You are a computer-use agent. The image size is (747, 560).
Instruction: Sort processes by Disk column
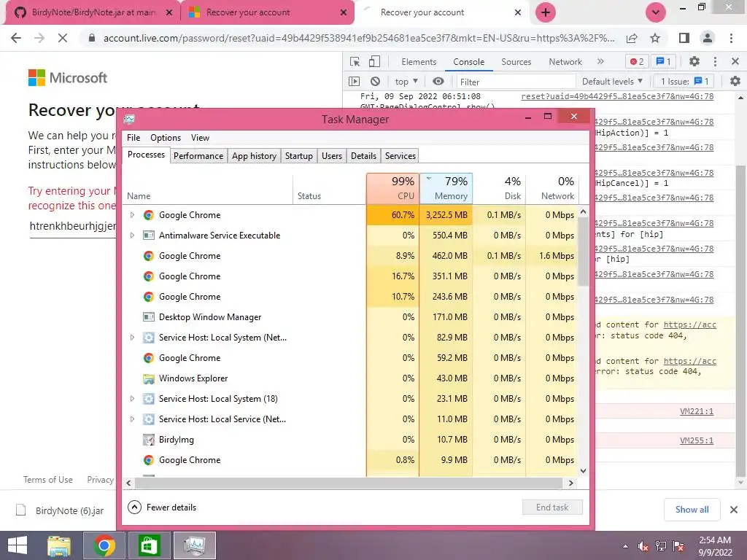click(499, 189)
